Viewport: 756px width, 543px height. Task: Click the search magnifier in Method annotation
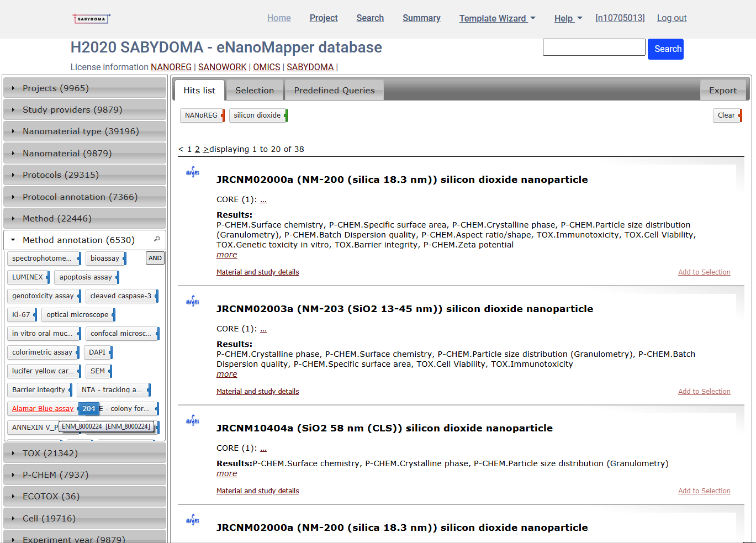click(157, 239)
